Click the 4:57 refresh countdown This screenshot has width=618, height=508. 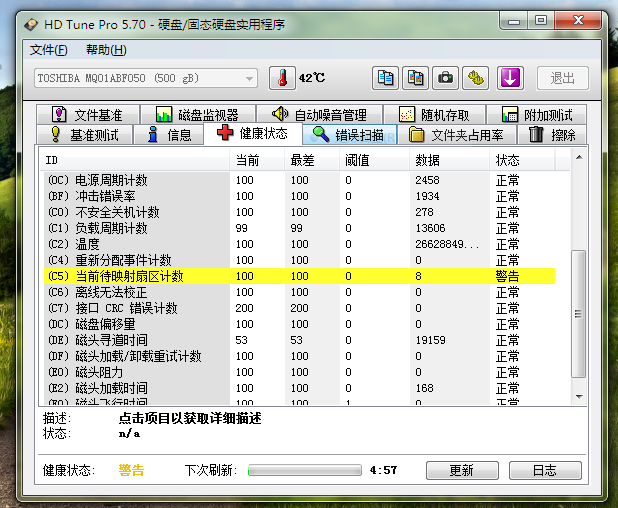[x=383, y=470]
